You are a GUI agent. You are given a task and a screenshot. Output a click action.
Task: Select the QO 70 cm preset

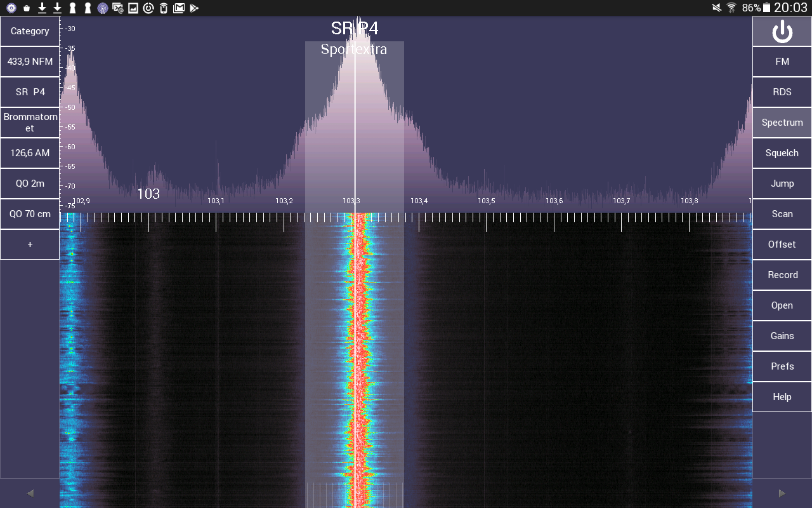click(30, 214)
